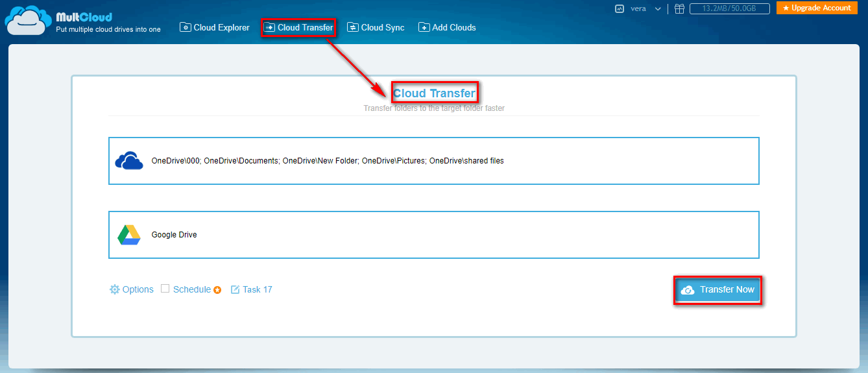The height and width of the screenshot is (373, 868).
Task: Click 'Transfer folders to the target folder faster' subtitle
Action: pos(434,108)
